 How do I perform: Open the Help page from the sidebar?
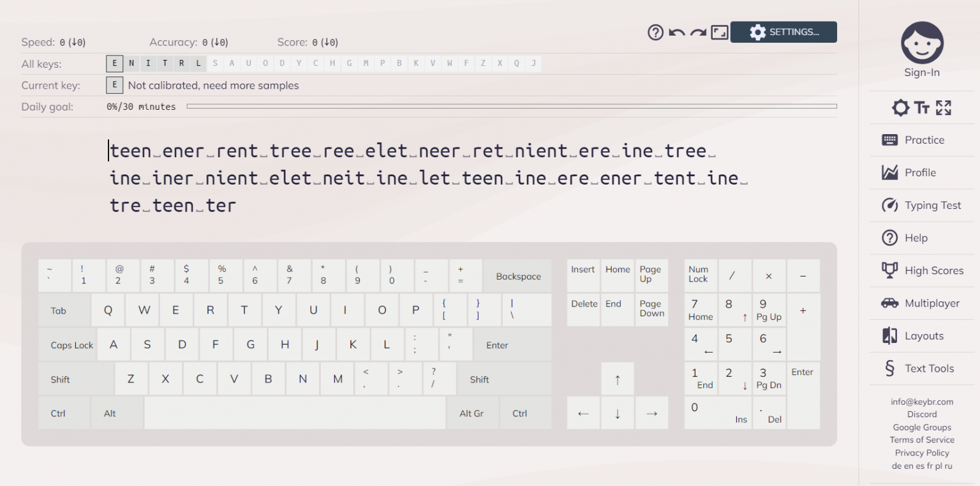pyautogui.click(x=916, y=238)
